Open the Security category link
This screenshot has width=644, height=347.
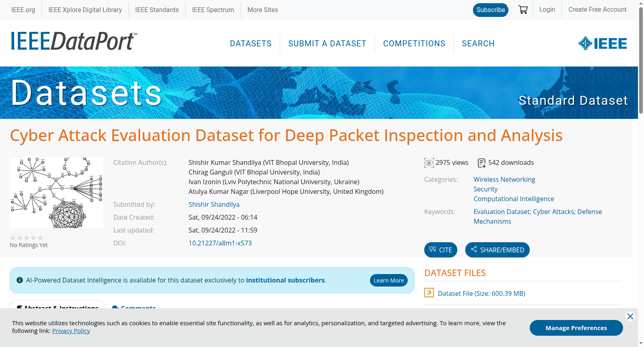click(485, 189)
